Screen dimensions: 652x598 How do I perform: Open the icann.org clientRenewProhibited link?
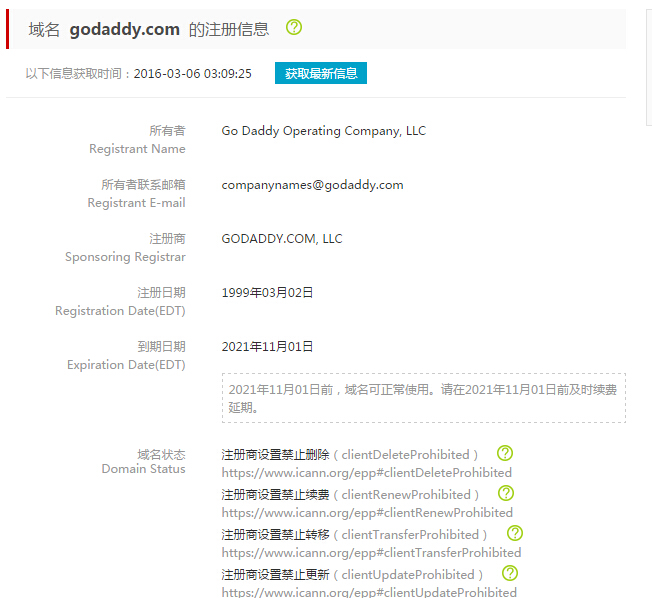coord(367,513)
